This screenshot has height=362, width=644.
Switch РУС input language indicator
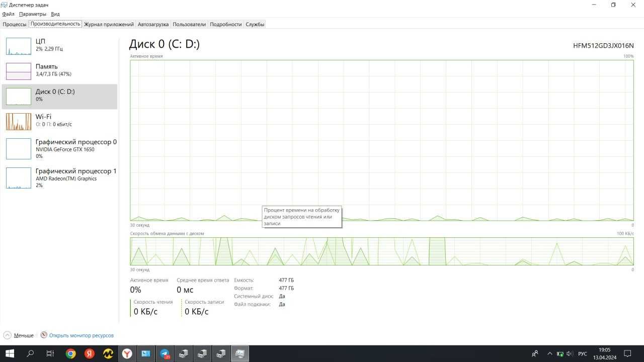pyautogui.click(x=583, y=353)
